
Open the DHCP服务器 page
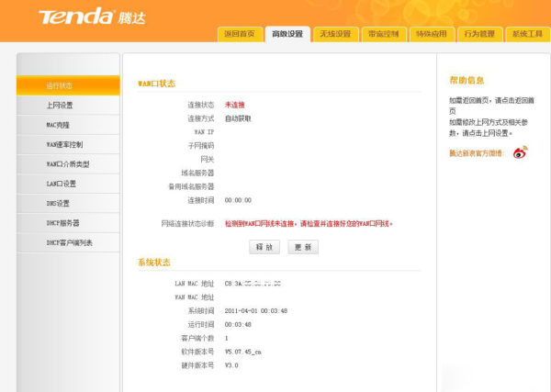(68, 223)
